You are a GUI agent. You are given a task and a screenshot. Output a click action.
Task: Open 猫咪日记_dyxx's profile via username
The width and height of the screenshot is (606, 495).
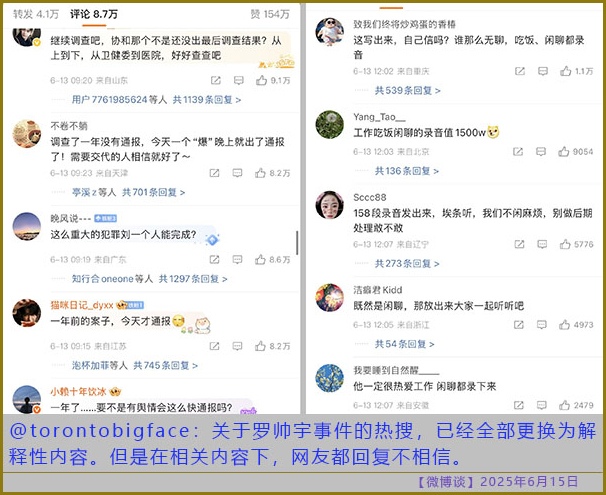click(82, 304)
